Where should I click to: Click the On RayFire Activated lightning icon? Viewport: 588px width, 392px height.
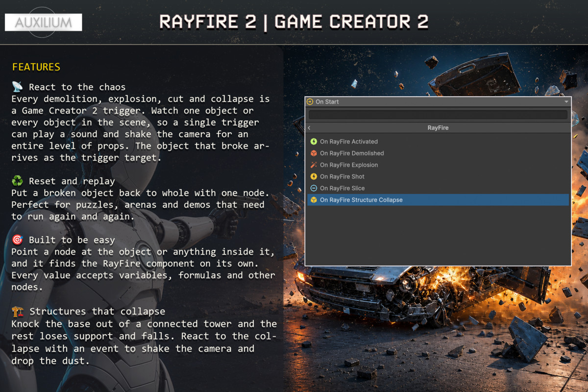314,142
